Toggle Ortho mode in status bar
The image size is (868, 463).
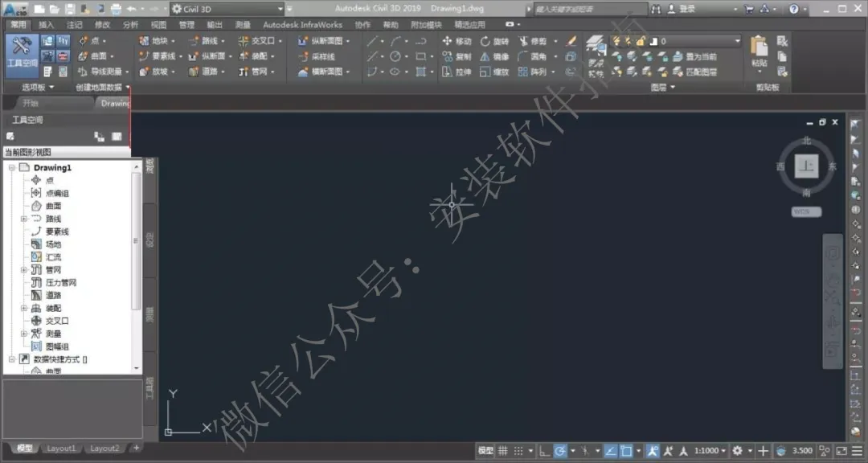pyautogui.click(x=545, y=451)
